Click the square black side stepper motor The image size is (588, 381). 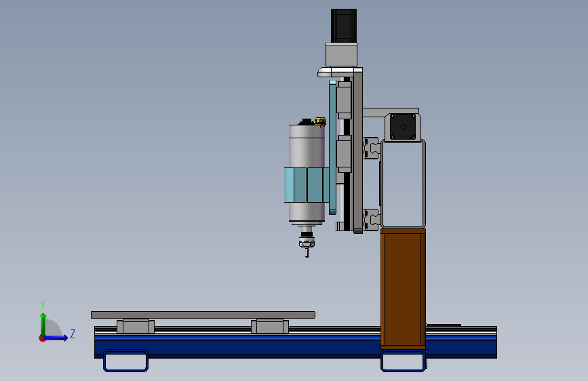[x=403, y=127]
